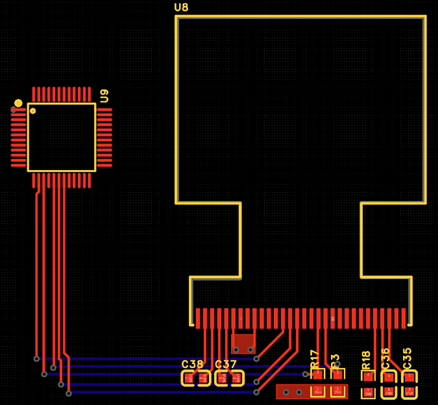Select via at left end of bottommost blue trace

coord(68,393)
